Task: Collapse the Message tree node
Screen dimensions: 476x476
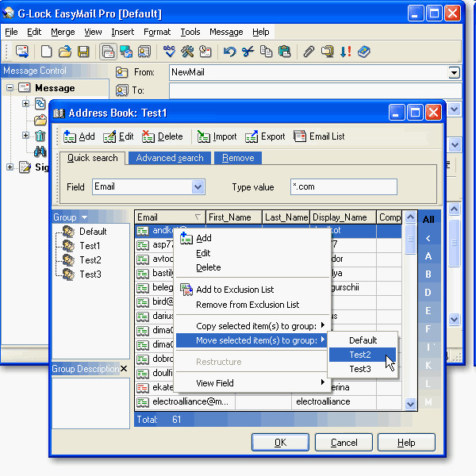Action: point(10,88)
